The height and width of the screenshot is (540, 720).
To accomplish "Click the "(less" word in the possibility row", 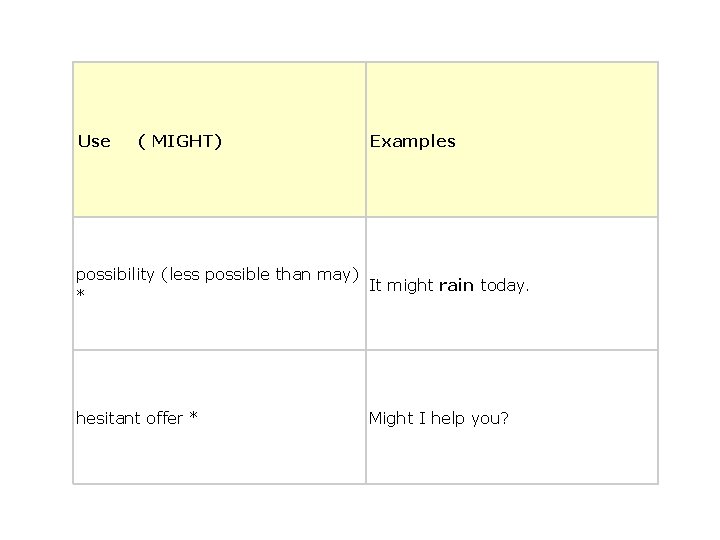I will click(x=180, y=275).
